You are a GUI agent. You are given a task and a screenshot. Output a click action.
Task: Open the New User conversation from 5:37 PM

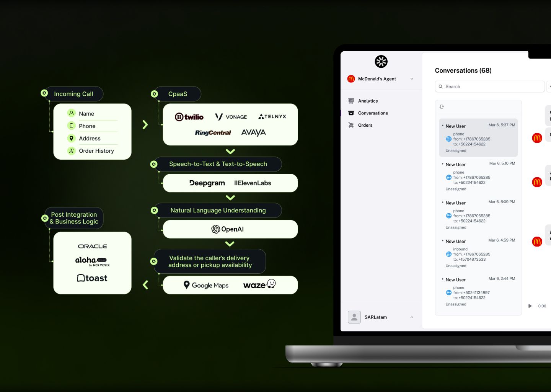point(478,138)
